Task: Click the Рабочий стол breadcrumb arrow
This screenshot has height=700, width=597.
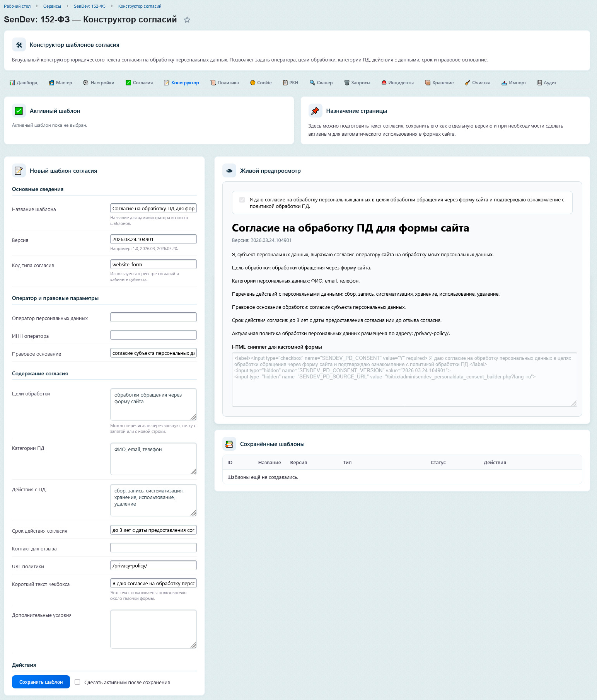Action: (x=37, y=6)
